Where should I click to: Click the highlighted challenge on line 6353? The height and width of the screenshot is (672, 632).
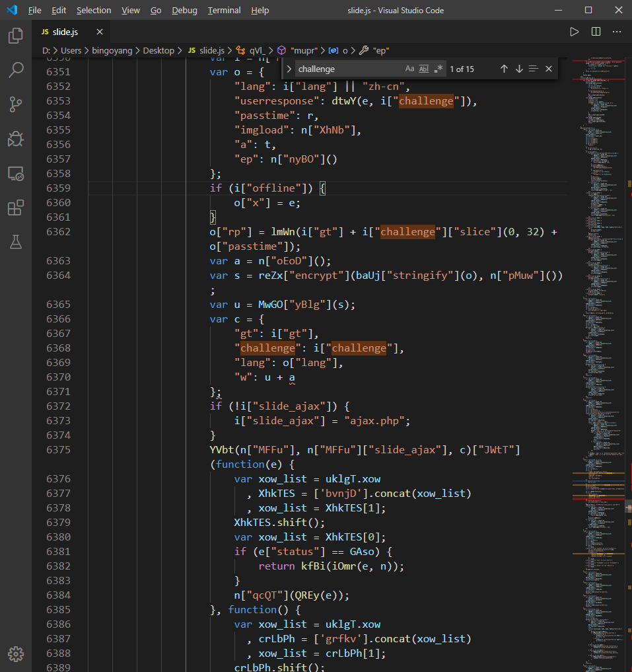coord(426,101)
